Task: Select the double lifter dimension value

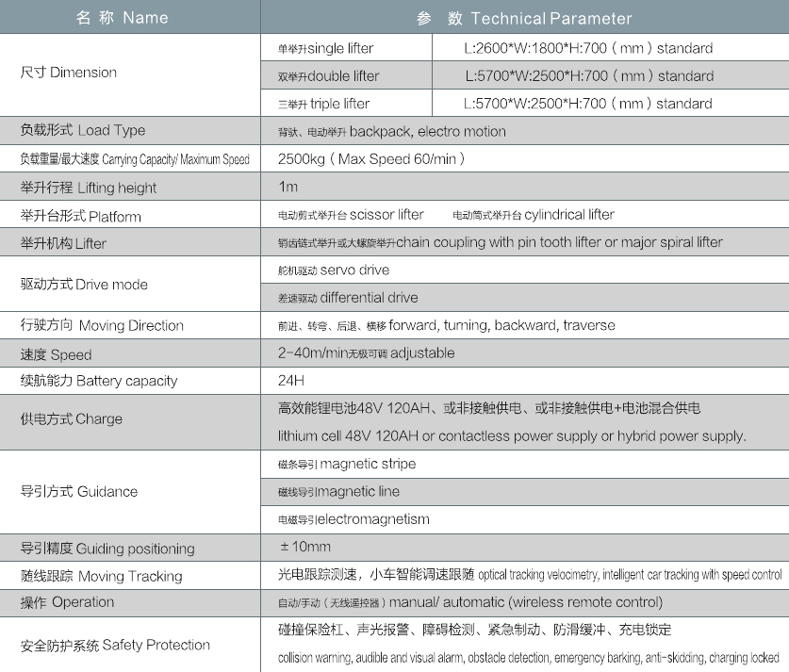Action: (x=588, y=76)
